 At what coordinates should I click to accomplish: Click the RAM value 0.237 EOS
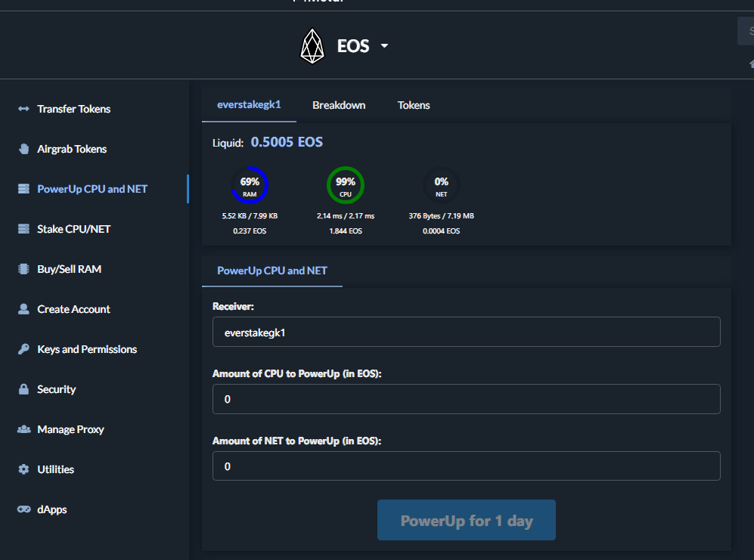(x=250, y=231)
